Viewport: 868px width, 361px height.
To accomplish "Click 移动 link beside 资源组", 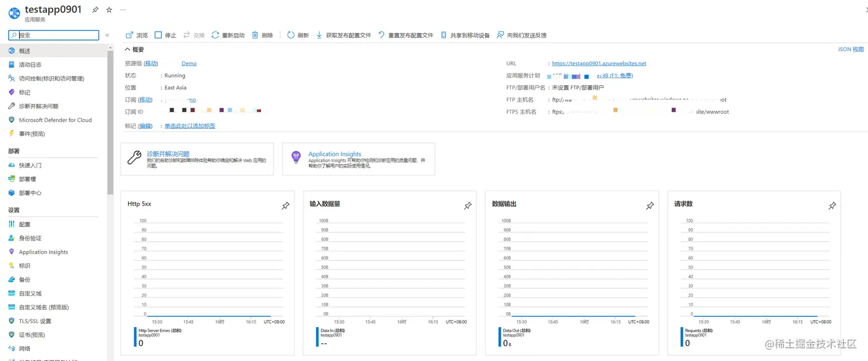I will tap(151, 64).
